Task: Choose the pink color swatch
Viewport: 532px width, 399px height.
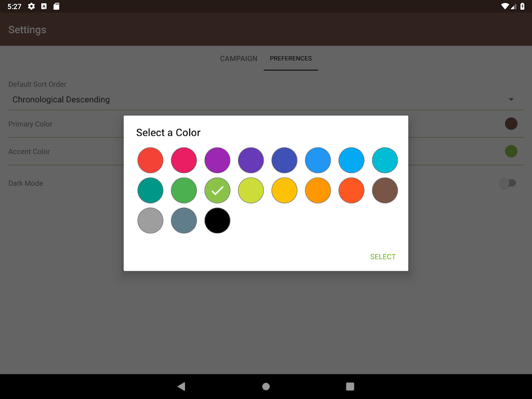Action: tap(184, 160)
